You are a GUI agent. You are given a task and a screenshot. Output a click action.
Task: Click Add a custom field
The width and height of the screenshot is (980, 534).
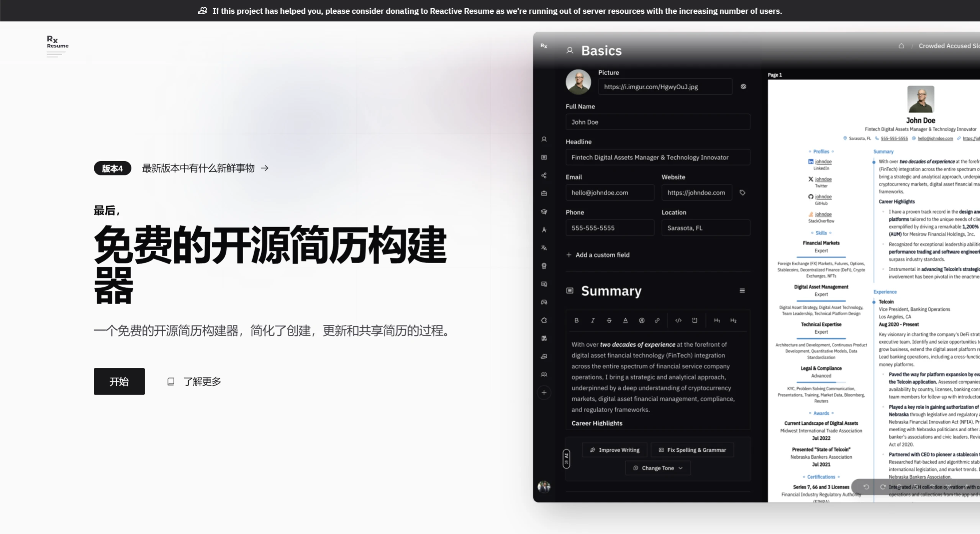point(598,255)
